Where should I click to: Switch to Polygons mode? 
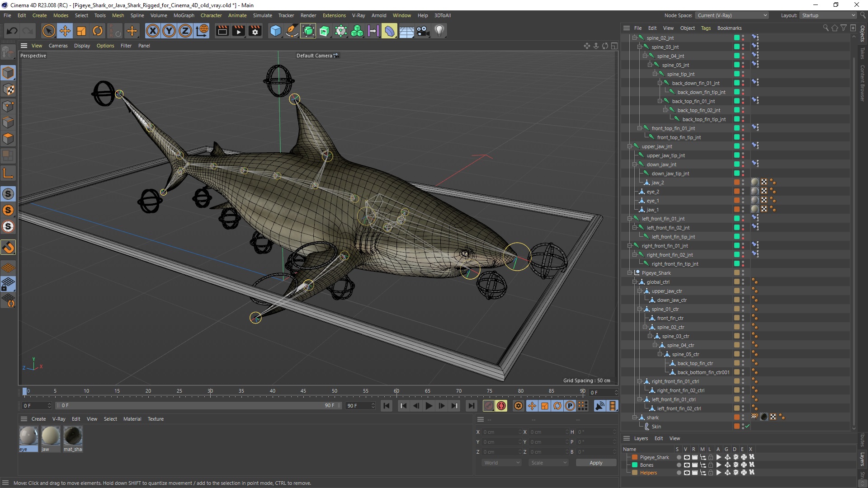(8, 139)
